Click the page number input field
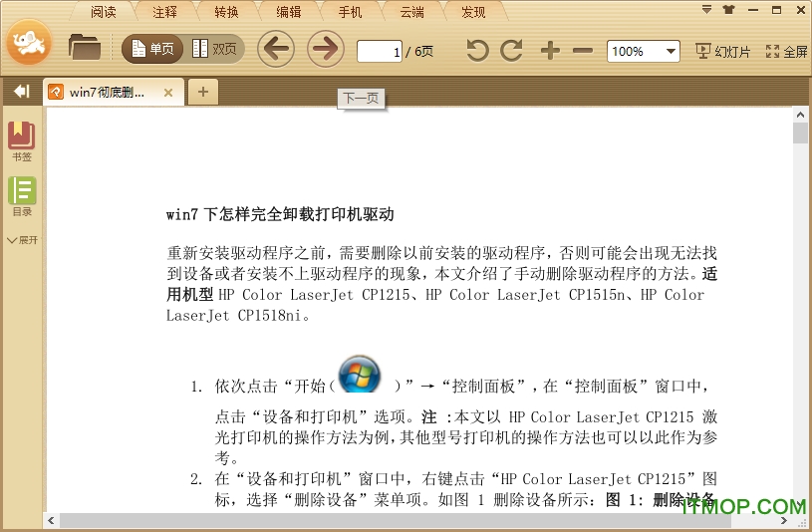 [x=380, y=51]
